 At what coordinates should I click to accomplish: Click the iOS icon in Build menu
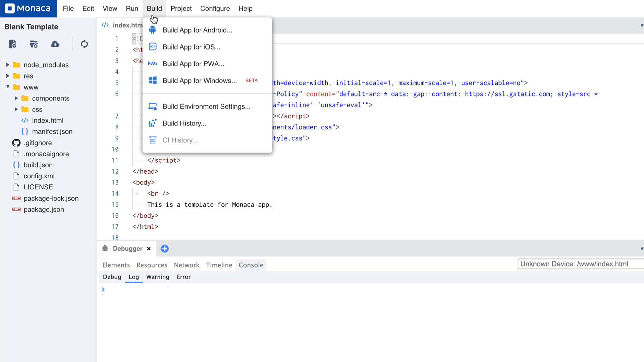coord(153,47)
